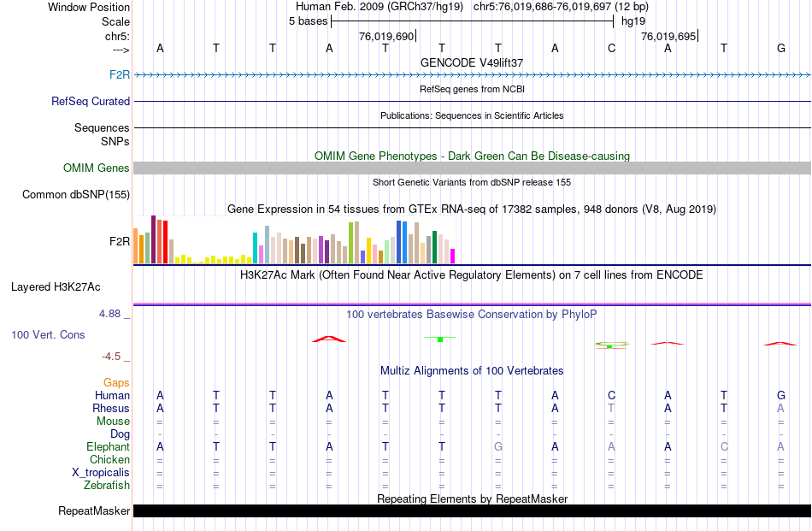Click 'F2R' label beside GTEx bar chart
The image size is (812, 531).
[119, 241]
